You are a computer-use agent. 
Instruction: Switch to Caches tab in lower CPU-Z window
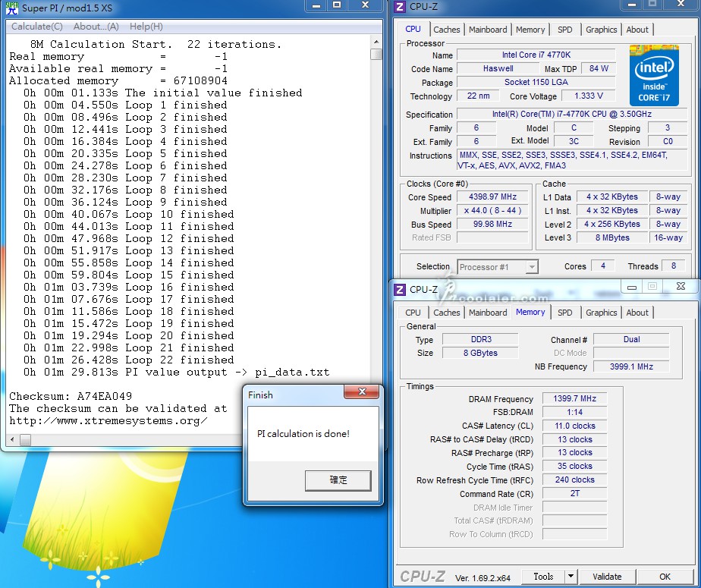447,313
